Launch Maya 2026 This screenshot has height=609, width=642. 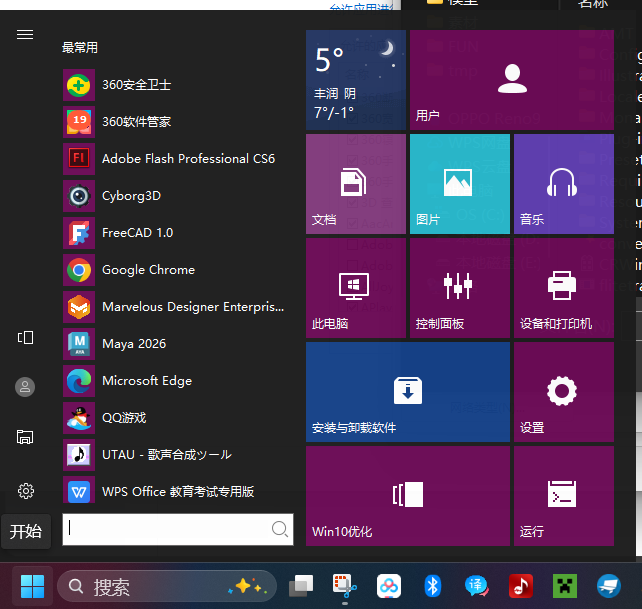tap(178, 344)
